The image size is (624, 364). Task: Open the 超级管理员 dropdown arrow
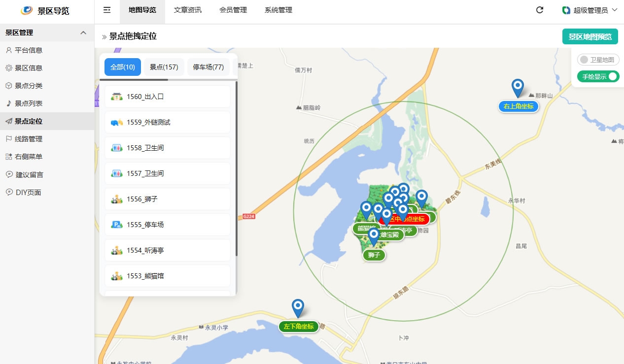click(614, 10)
